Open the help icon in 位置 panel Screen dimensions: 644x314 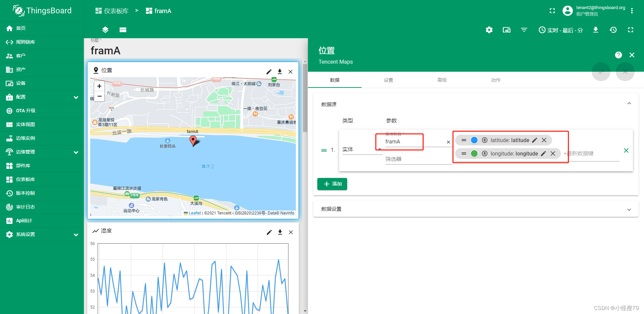(618, 55)
